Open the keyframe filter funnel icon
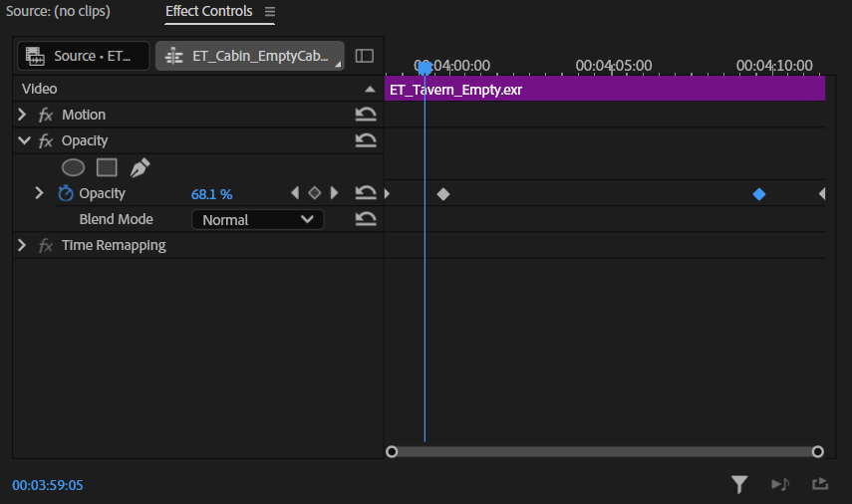Viewport: 852px width, 504px height. tap(738, 484)
